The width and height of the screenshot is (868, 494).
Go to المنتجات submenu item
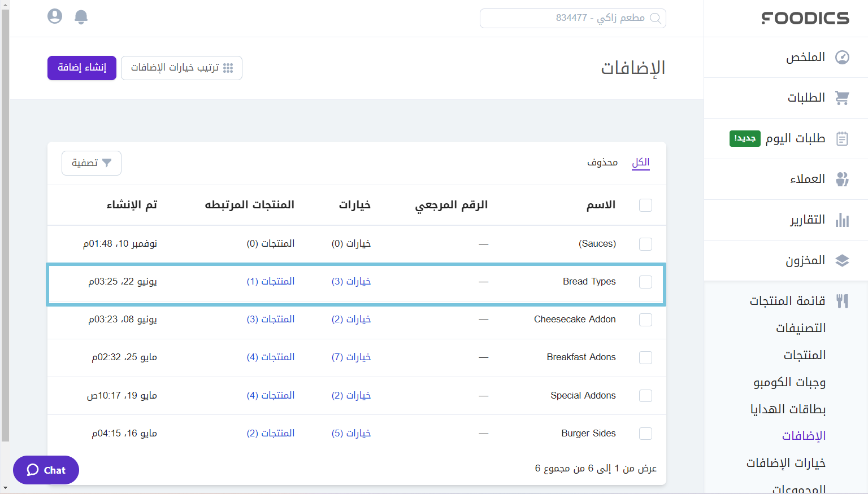point(805,355)
